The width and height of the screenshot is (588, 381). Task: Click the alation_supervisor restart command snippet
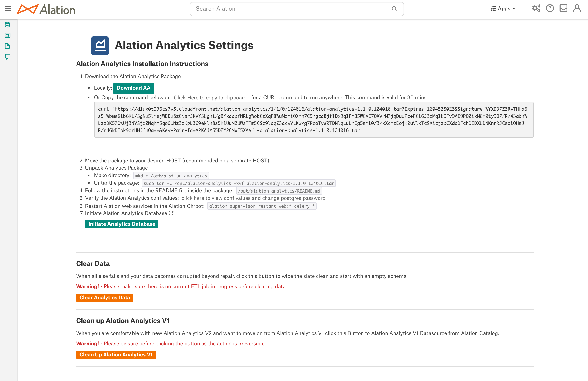pyautogui.click(x=262, y=206)
